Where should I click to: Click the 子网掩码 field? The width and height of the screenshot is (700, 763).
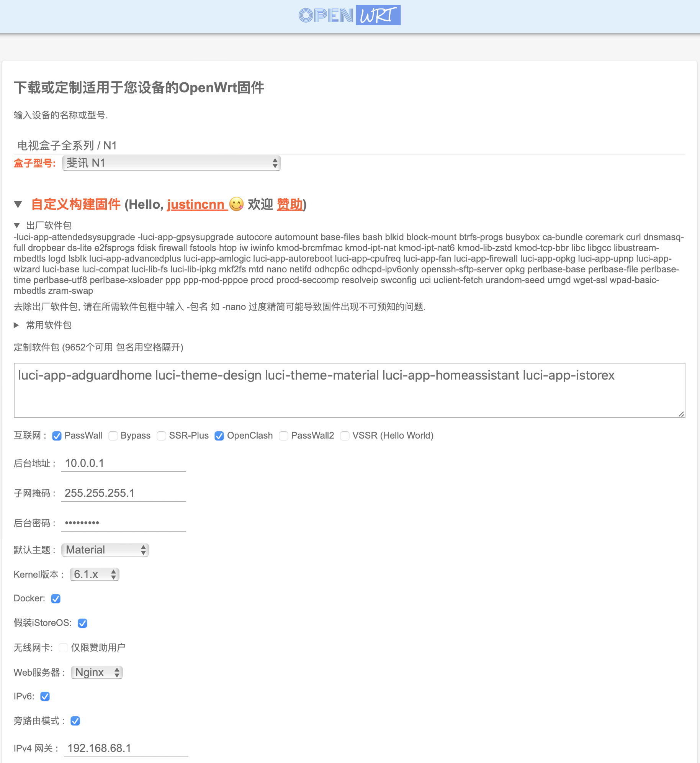click(124, 493)
